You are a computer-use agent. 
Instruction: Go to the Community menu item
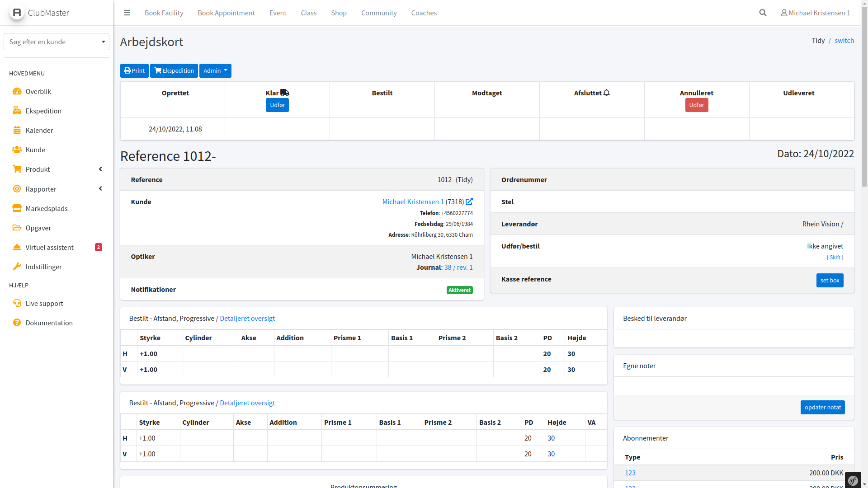tap(378, 13)
